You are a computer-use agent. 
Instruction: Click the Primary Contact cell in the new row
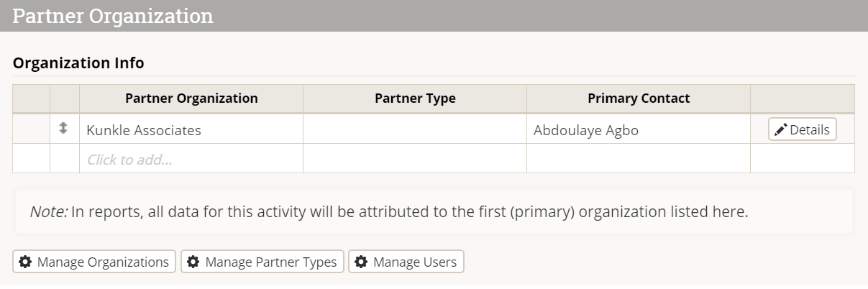pyautogui.click(x=638, y=159)
